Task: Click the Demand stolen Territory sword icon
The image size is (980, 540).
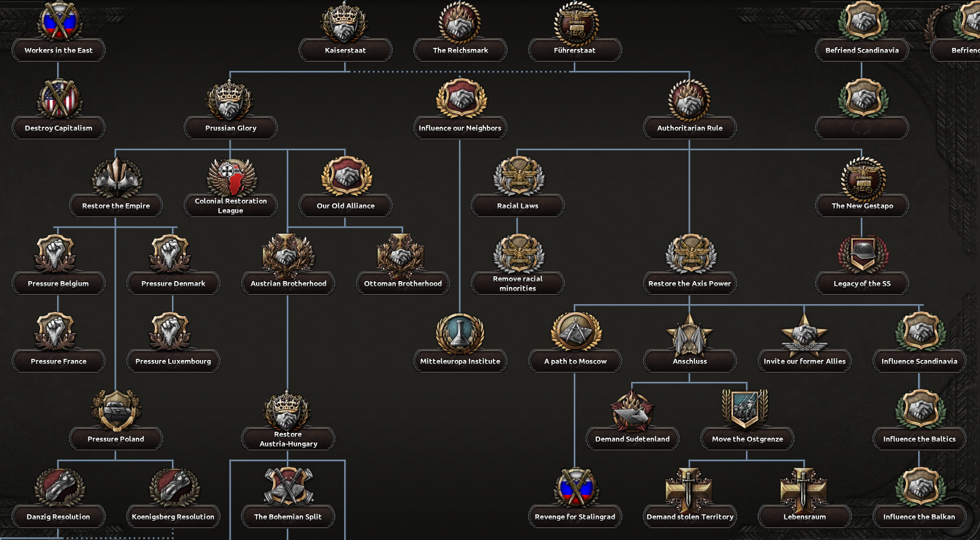Action: coord(689,489)
